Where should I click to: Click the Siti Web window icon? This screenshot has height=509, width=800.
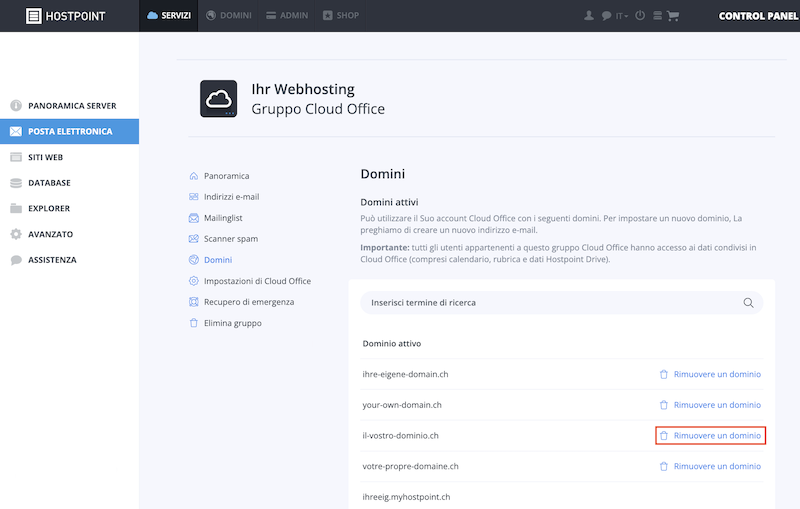click(16, 157)
